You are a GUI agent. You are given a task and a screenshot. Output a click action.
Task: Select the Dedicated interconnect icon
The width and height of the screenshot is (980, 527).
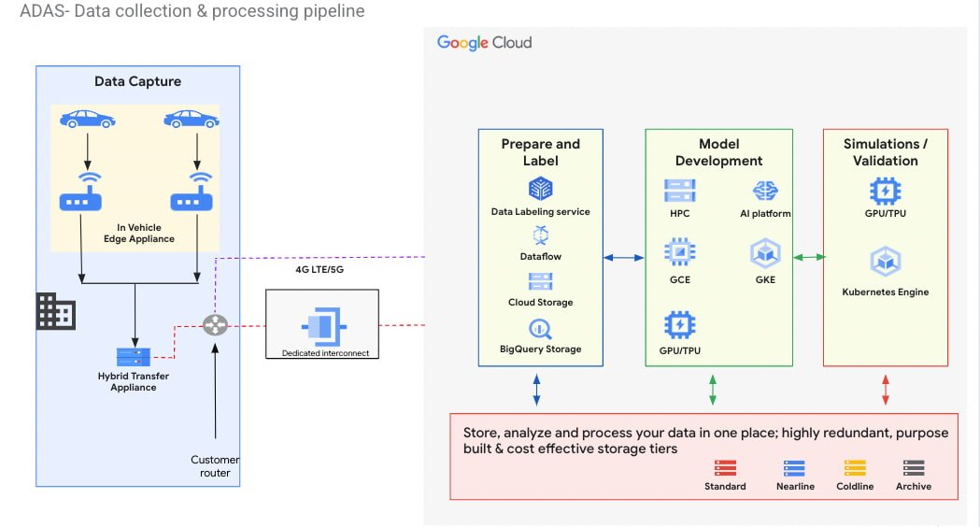[324, 326]
